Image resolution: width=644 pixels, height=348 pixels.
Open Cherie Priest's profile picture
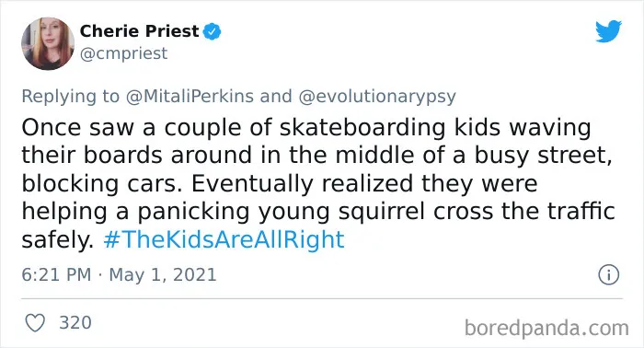(x=48, y=43)
